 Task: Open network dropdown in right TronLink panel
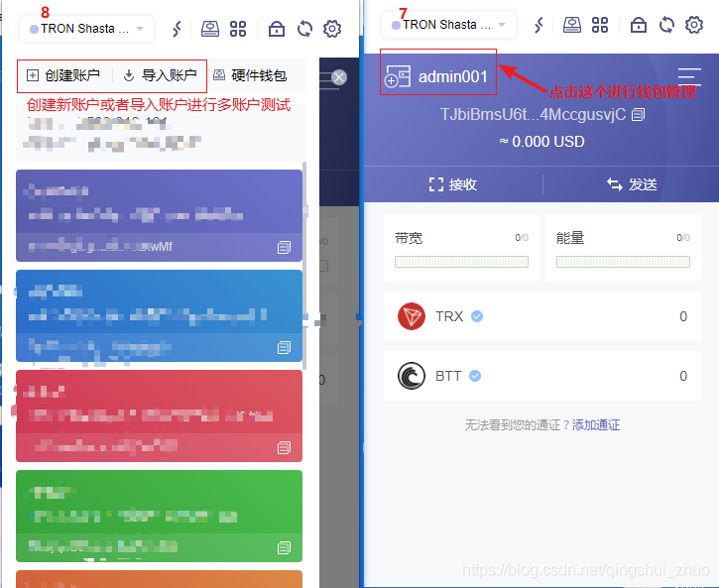pyautogui.click(x=448, y=25)
